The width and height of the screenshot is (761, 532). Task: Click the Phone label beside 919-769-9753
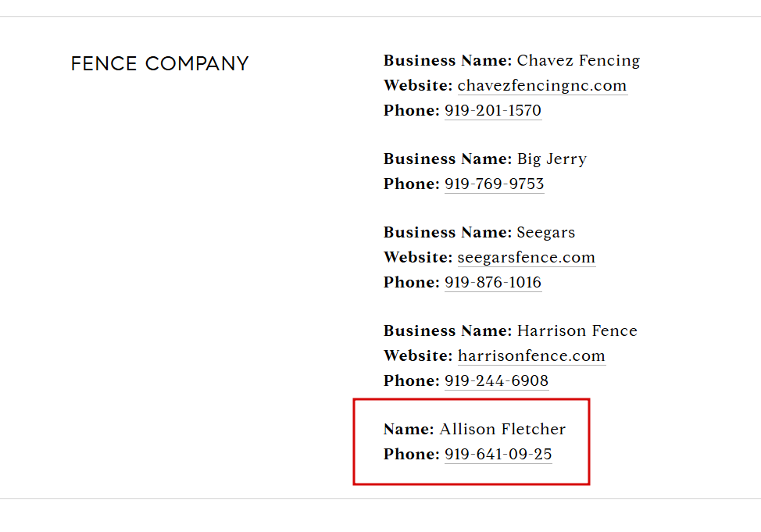tap(412, 184)
